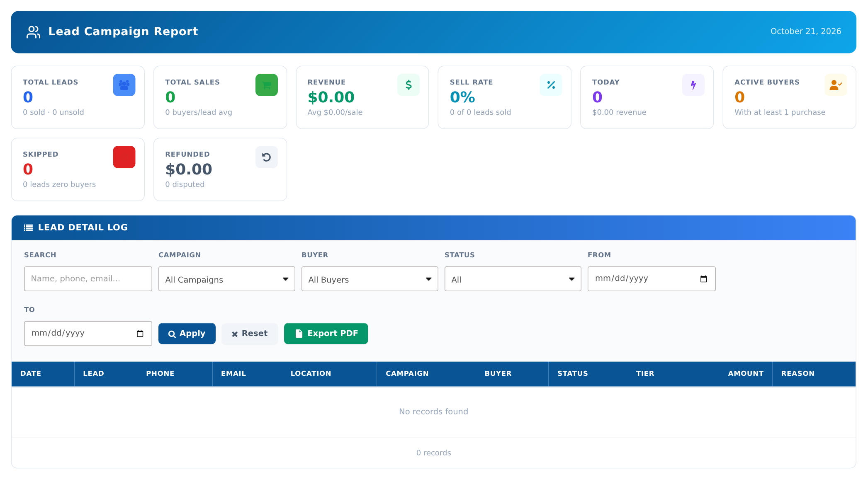Screen dimensions: 868x491
Task: Click the 0% Sell Rate value
Action: [x=462, y=97]
